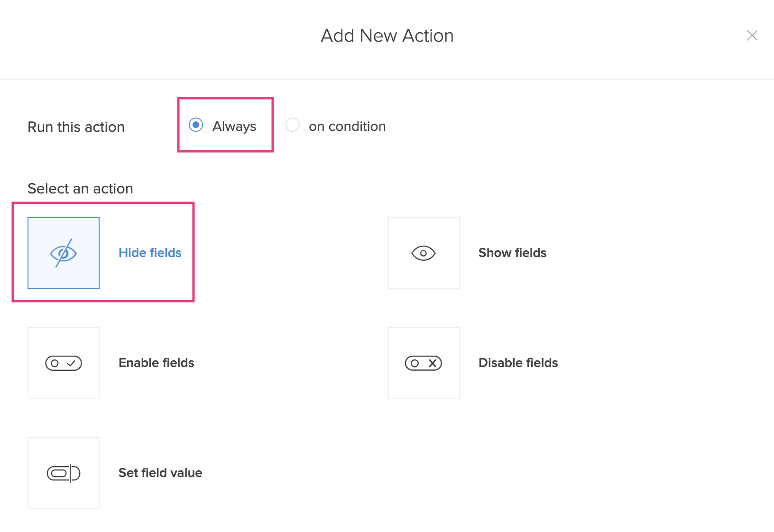Image resolution: width=774 pixels, height=532 pixels.
Task: Select the Hide fields crossed-eye icon
Action: (64, 253)
